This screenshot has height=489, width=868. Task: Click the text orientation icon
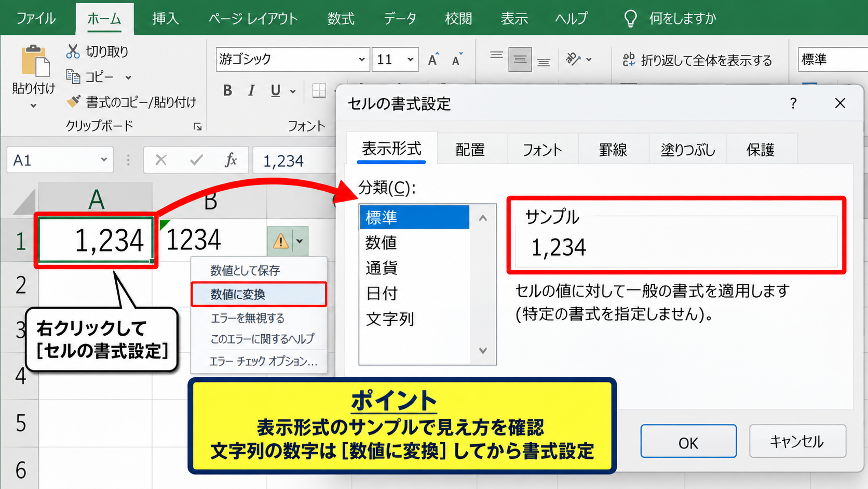pos(574,59)
